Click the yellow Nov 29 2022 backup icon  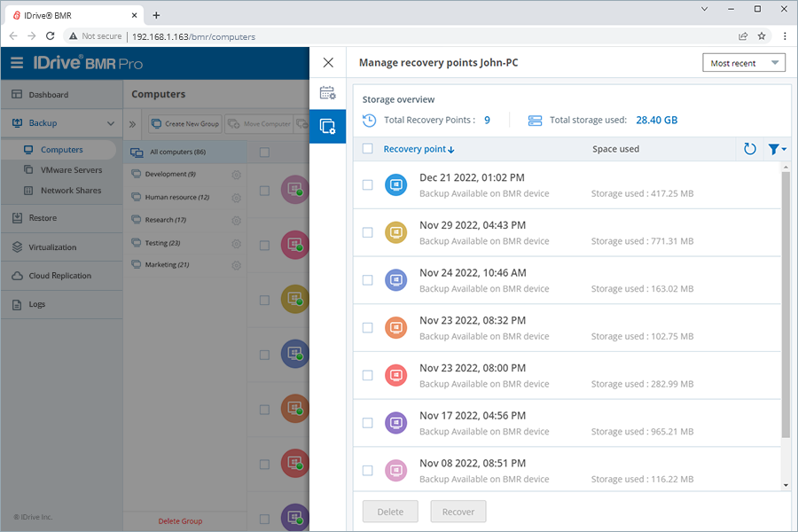click(x=395, y=232)
